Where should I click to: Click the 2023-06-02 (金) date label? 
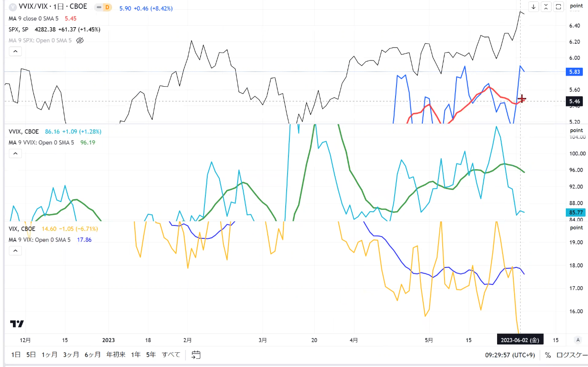click(x=520, y=340)
